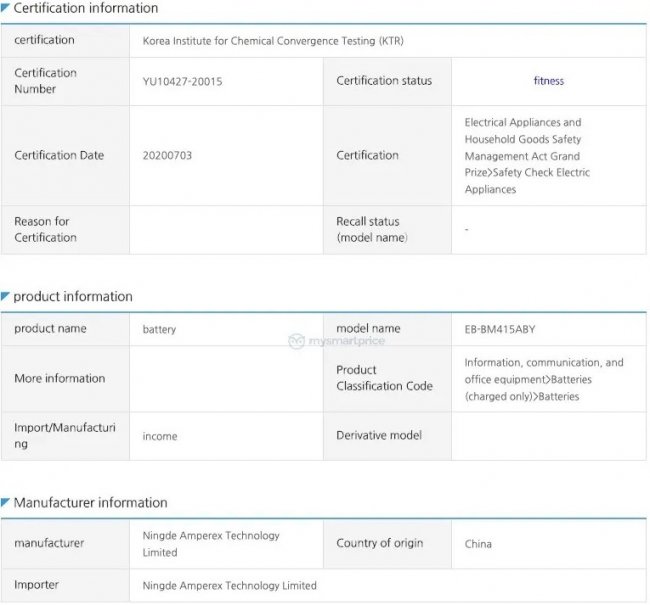The image size is (650, 605).
Task: Click the blue marker beside Manufacturer information
Action: [6, 502]
